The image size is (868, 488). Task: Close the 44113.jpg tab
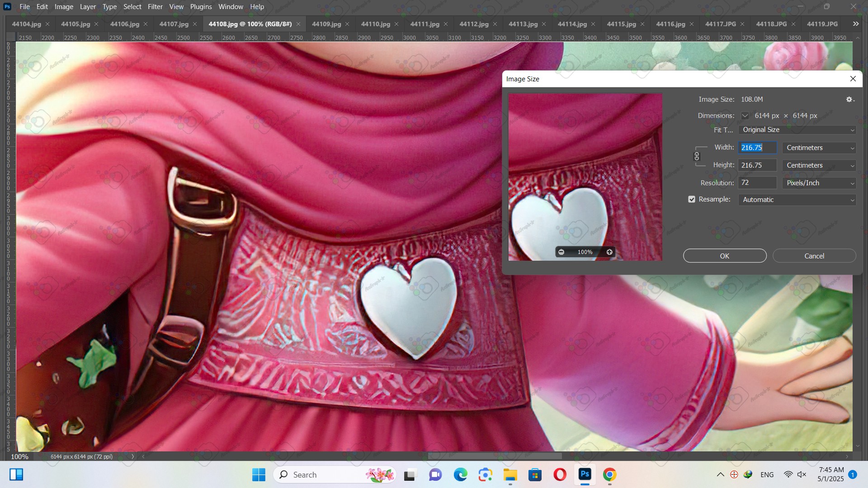(x=544, y=24)
